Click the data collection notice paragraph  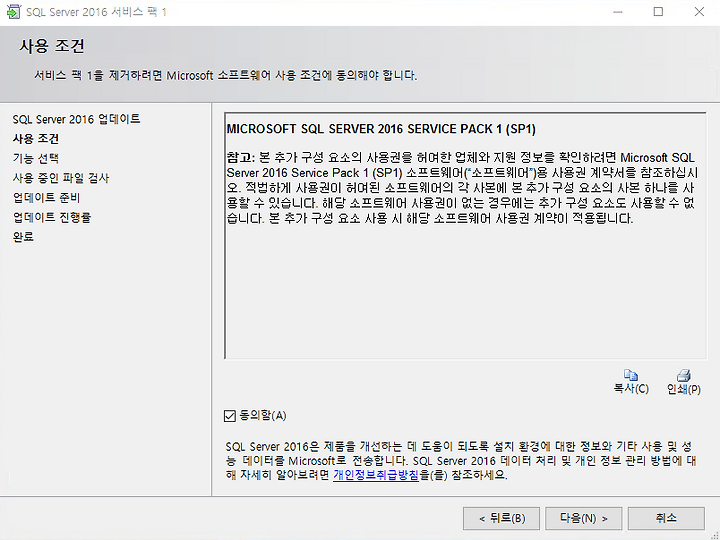(461, 461)
